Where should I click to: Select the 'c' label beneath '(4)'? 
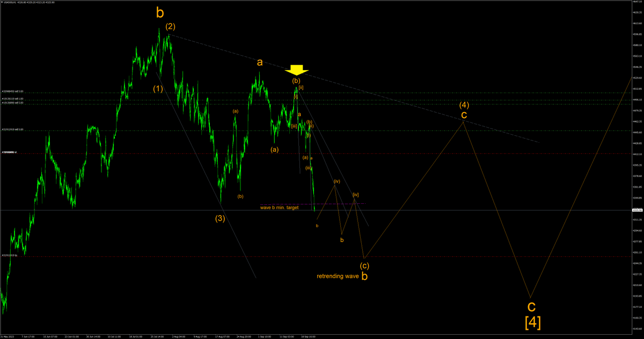(x=464, y=115)
